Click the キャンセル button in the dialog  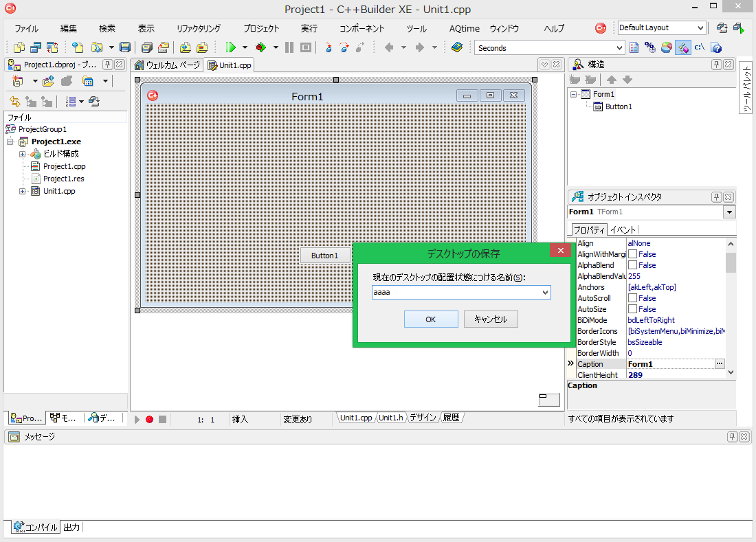pos(491,319)
